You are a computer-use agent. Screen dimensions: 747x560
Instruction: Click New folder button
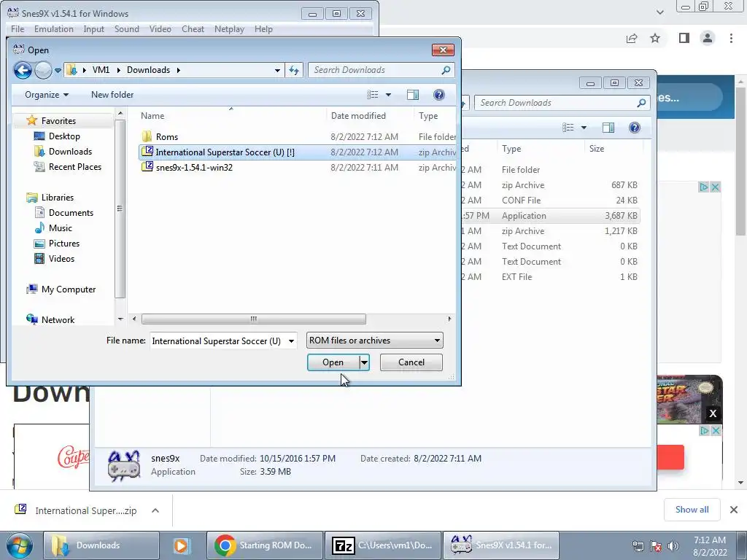tap(112, 95)
